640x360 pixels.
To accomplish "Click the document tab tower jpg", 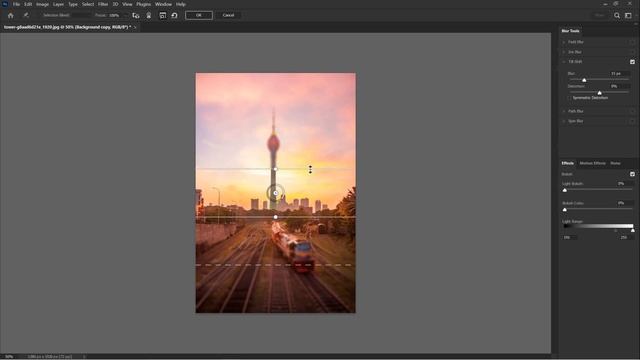I will [x=67, y=27].
